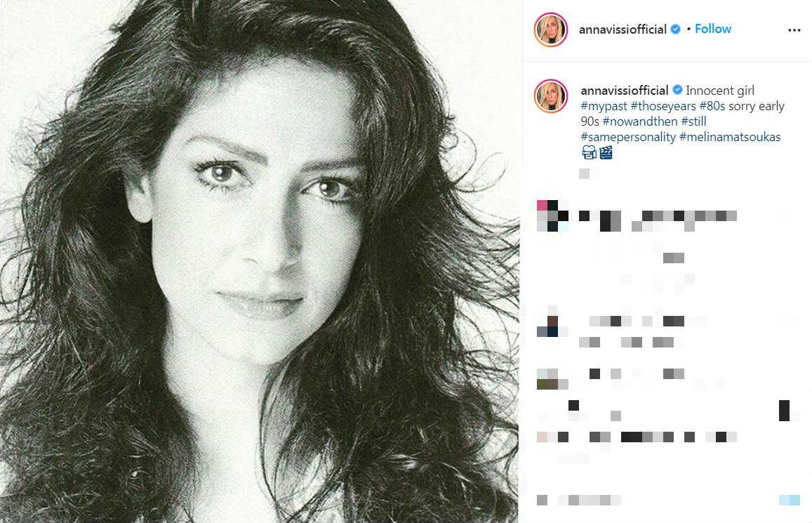Screen dimensions: 812x523
Task: Open the #mypast hashtag
Action: [604, 106]
